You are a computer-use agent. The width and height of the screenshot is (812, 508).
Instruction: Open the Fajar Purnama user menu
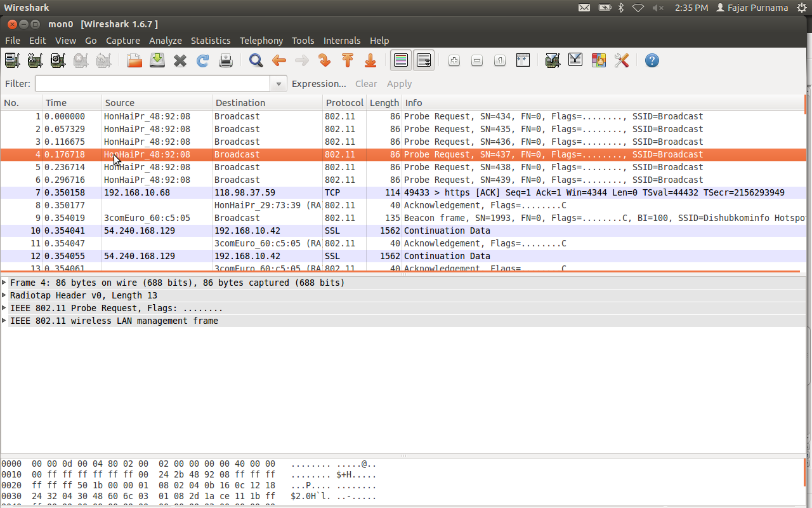tap(752, 8)
